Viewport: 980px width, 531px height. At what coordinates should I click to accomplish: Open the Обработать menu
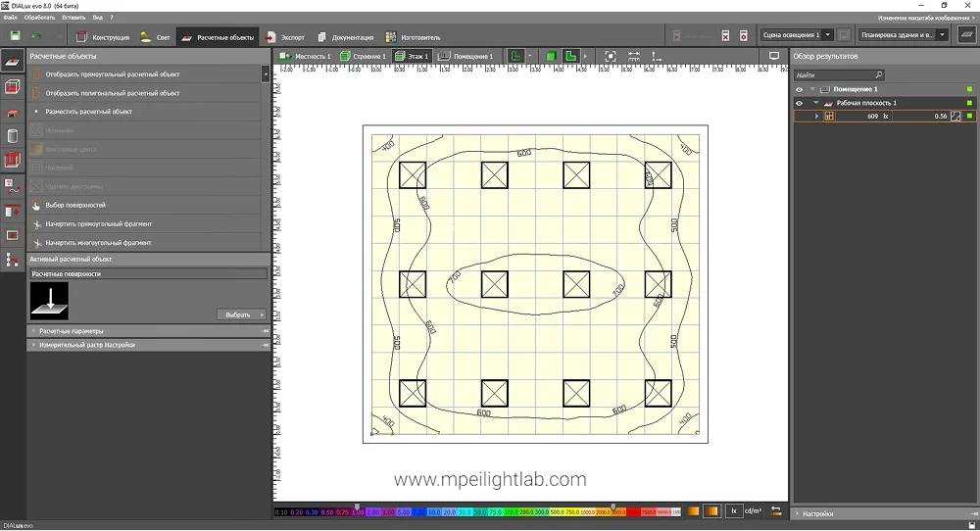pyautogui.click(x=40, y=18)
